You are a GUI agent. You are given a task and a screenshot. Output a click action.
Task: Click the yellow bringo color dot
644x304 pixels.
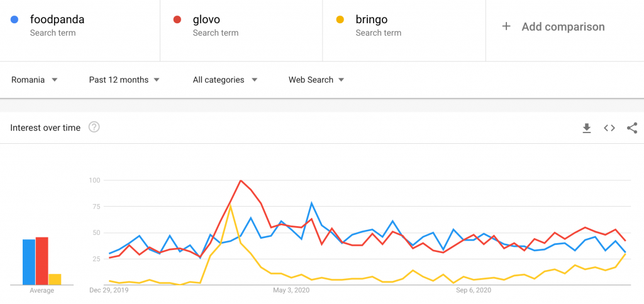point(340,19)
